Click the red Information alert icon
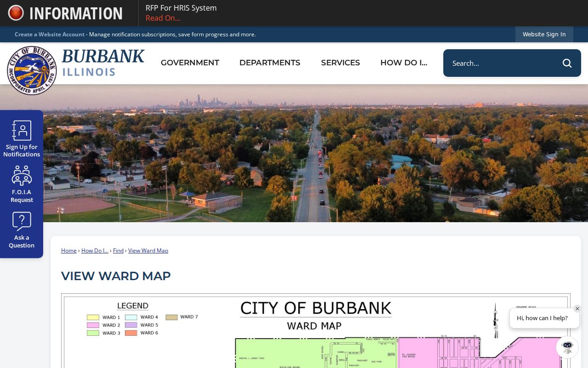The width and height of the screenshot is (588, 368). [16, 13]
